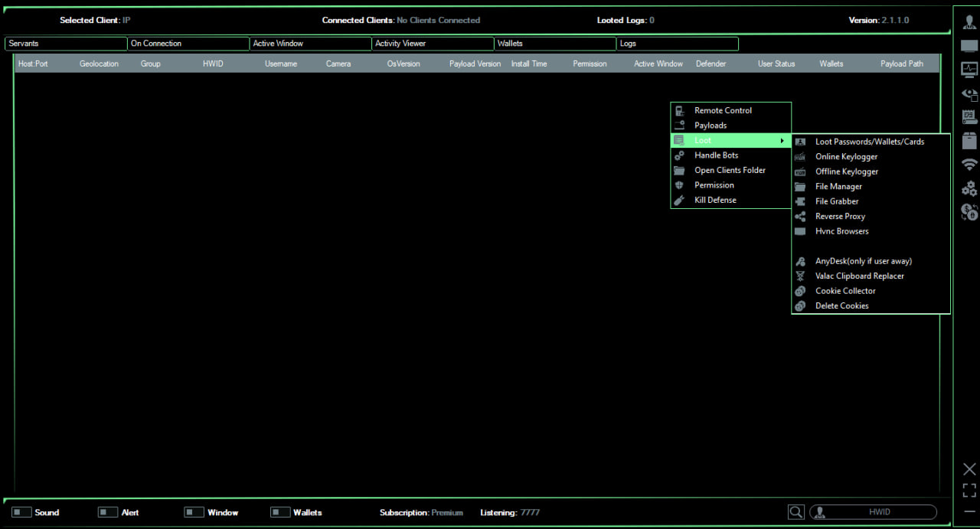
Task: Click the Payloads menu icon
Action: 679,125
